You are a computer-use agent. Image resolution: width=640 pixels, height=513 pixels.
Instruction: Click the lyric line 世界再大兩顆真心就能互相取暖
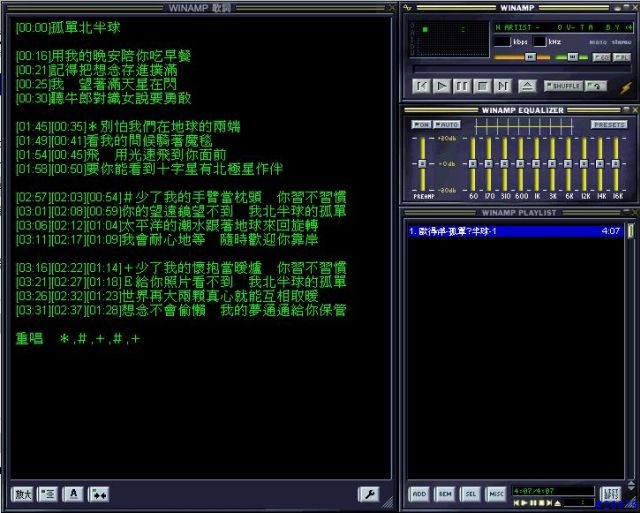coord(167,296)
